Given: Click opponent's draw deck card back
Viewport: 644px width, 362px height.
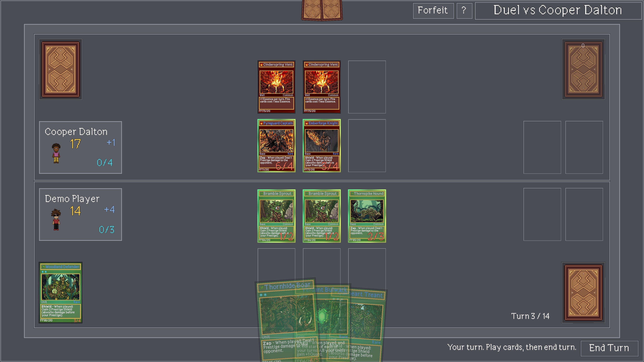Looking at the screenshot, I should click(x=61, y=69).
